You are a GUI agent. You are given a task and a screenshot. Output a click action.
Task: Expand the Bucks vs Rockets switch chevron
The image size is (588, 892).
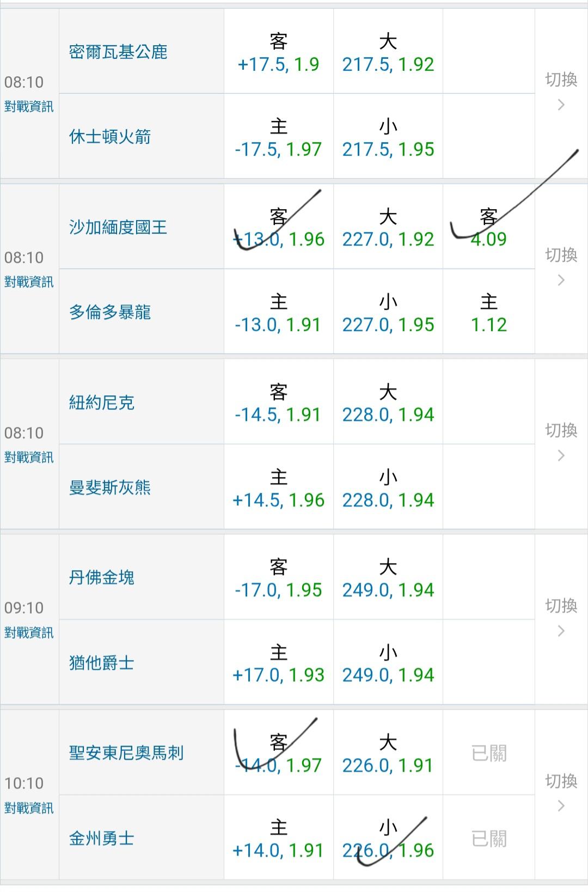point(561,105)
